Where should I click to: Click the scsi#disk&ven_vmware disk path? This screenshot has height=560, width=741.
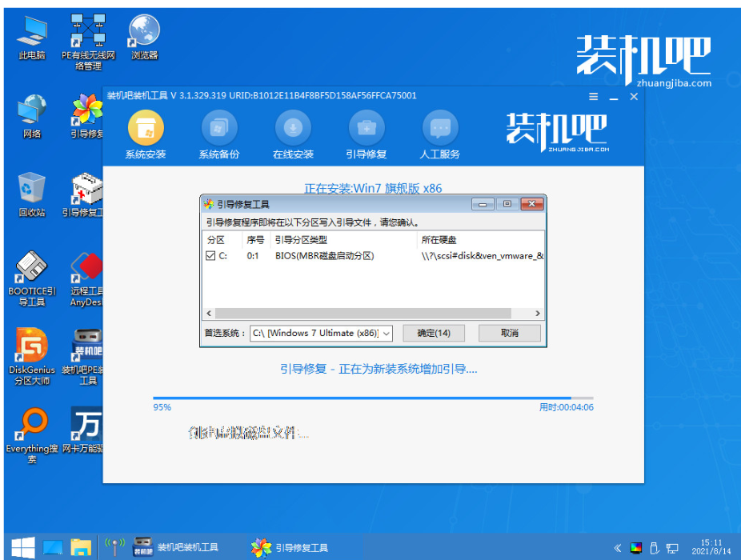[x=483, y=256]
